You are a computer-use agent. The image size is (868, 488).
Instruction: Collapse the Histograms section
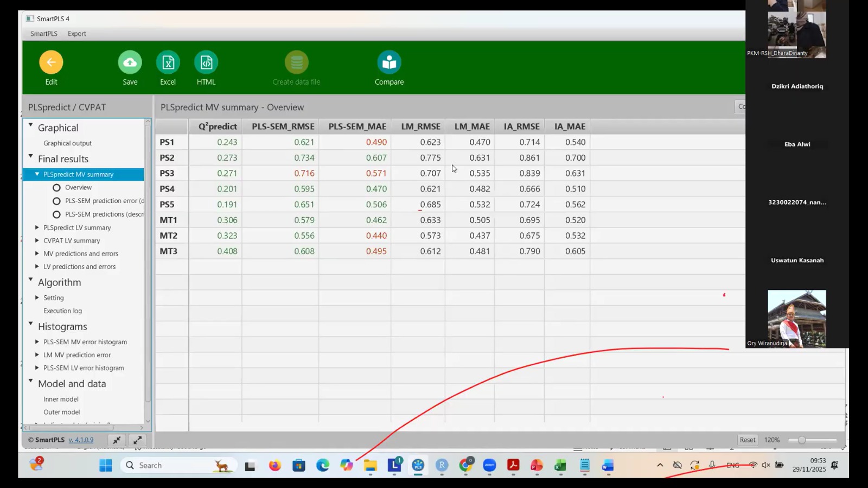[x=31, y=325]
